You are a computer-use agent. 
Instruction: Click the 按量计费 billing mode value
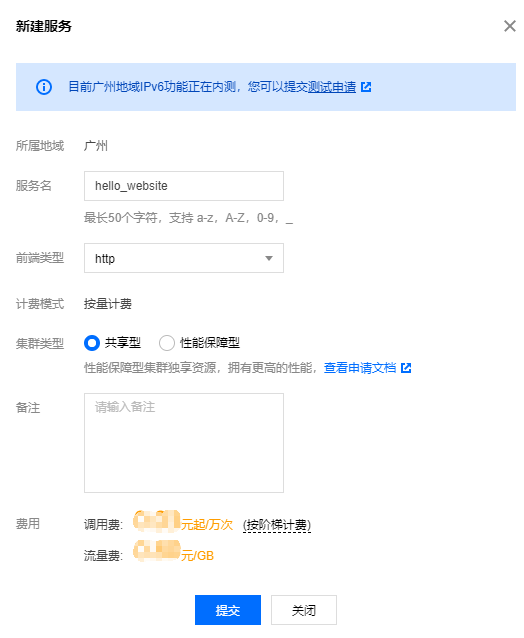point(108,304)
